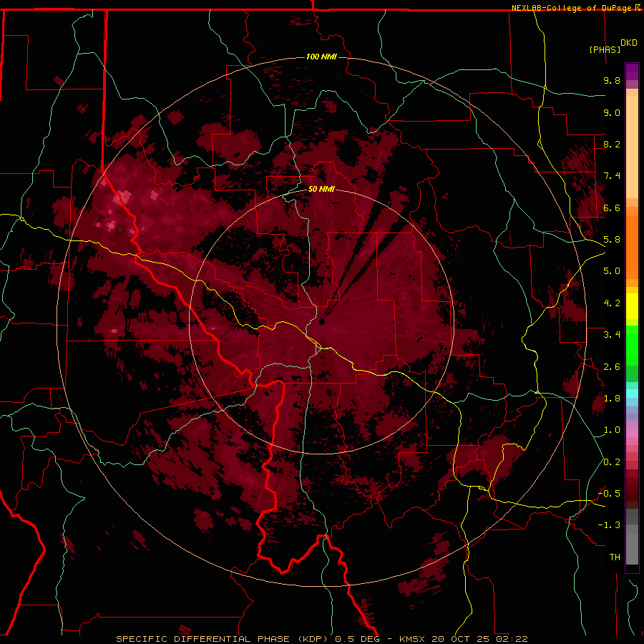Image resolution: width=644 pixels, height=644 pixels.
Task: Click the 1.0 value on the color scale
Action: pyautogui.click(x=612, y=430)
